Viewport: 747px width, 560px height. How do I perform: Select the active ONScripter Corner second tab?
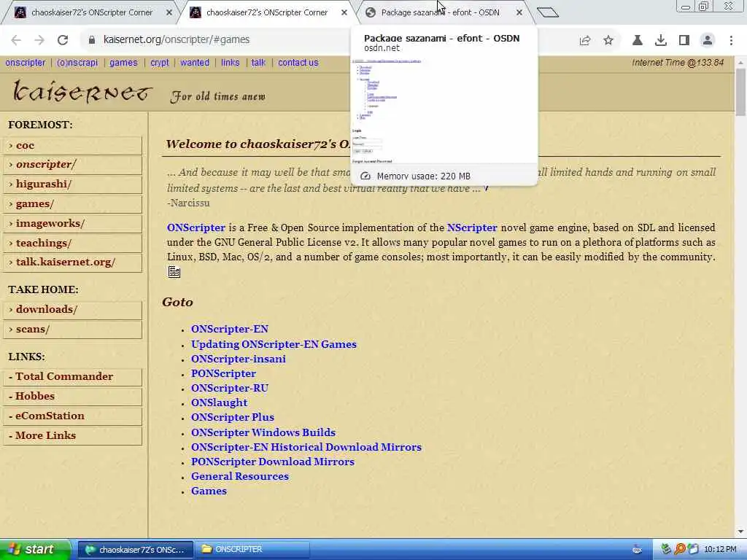tap(267, 13)
